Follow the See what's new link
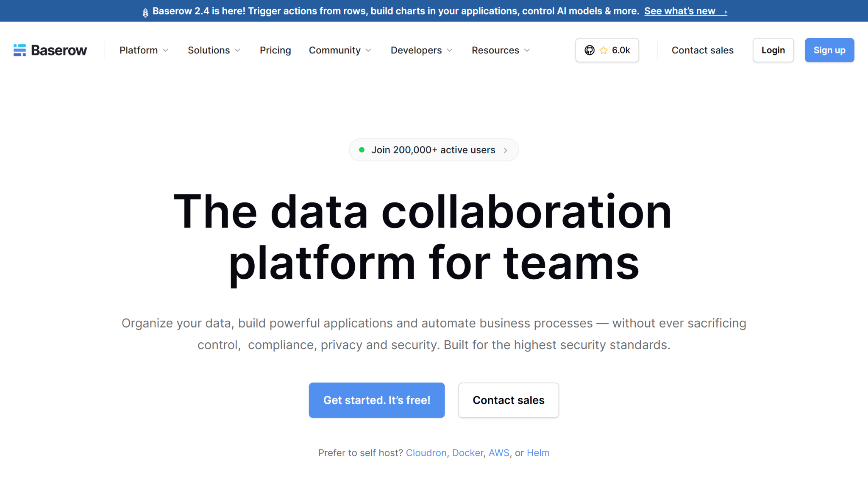The width and height of the screenshot is (868, 488). [686, 11]
